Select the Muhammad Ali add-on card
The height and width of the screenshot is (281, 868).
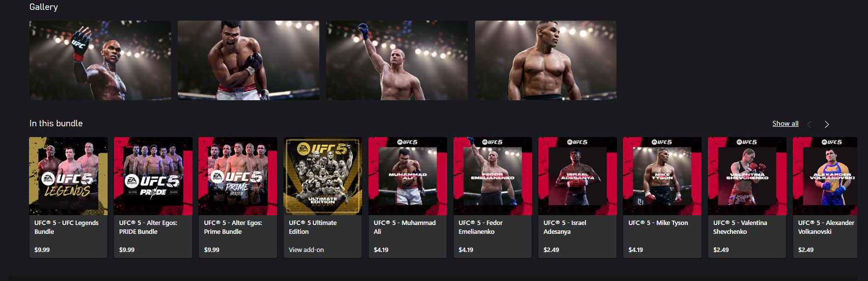pyautogui.click(x=408, y=197)
